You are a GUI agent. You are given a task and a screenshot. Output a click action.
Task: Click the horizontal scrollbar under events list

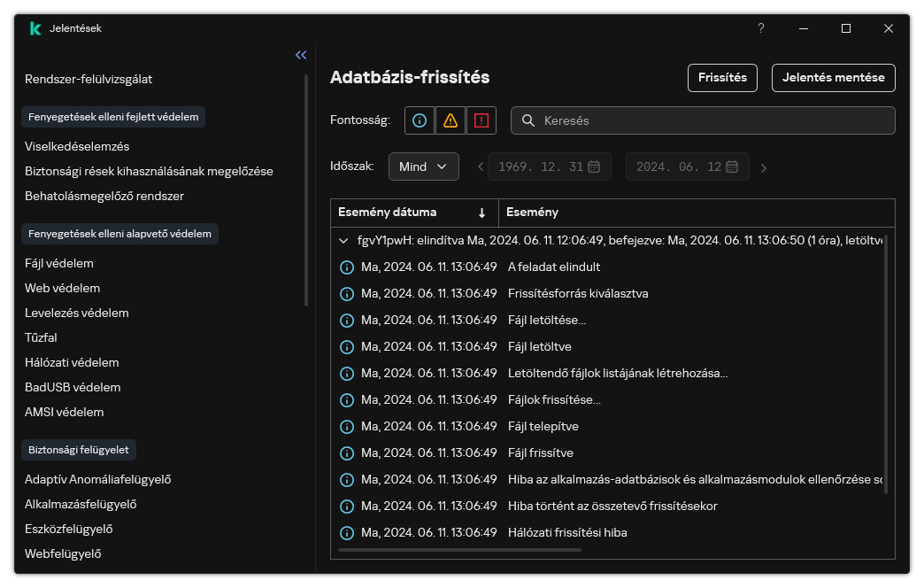point(459,550)
